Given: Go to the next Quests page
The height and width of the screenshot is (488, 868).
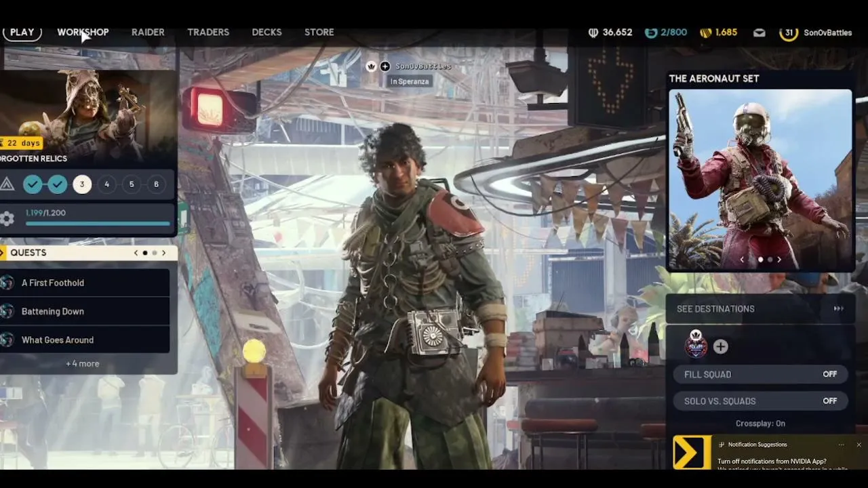Looking at the screenshot, I should coord(163,253).
